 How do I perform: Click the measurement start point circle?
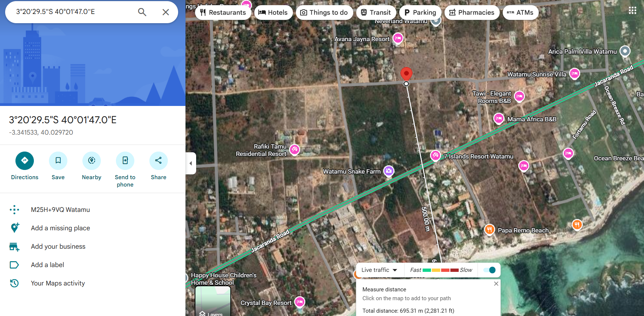tap(406, 84)
